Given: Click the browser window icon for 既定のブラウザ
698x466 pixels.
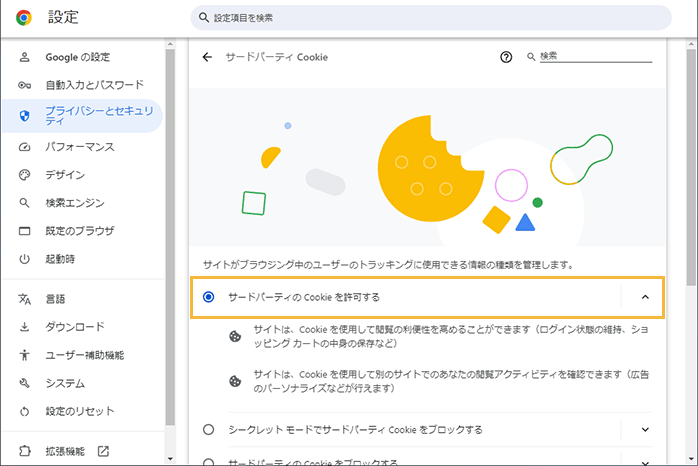Looking at the screenshot, I should click(x=24, y=231).
